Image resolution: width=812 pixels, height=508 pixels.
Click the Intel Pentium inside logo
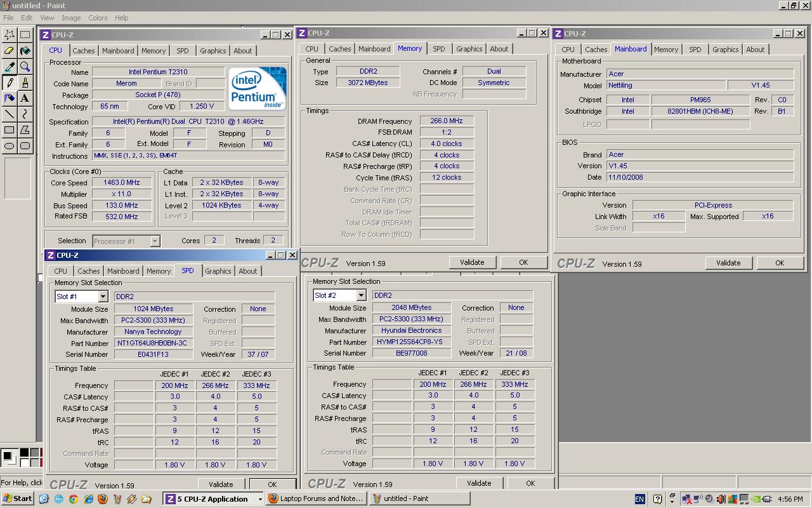tap(257, 88)
